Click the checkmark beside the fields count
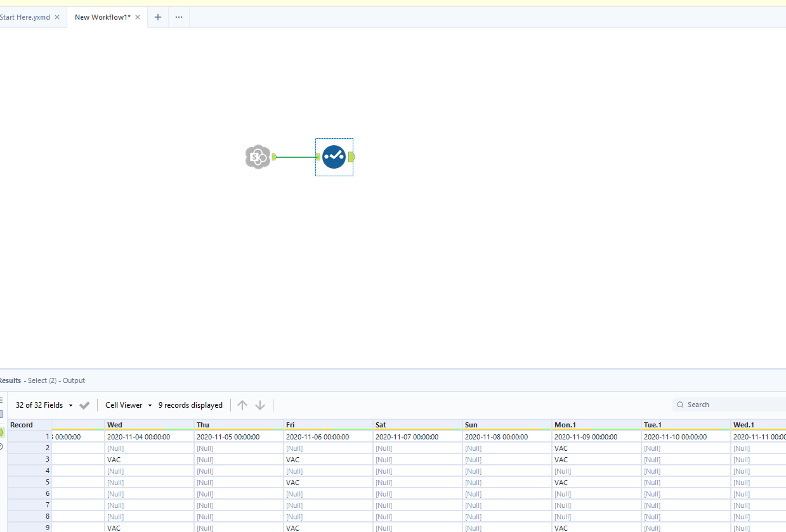Image resolution: width=786 pixels, height=532 pixels. (x=84, y=405)
